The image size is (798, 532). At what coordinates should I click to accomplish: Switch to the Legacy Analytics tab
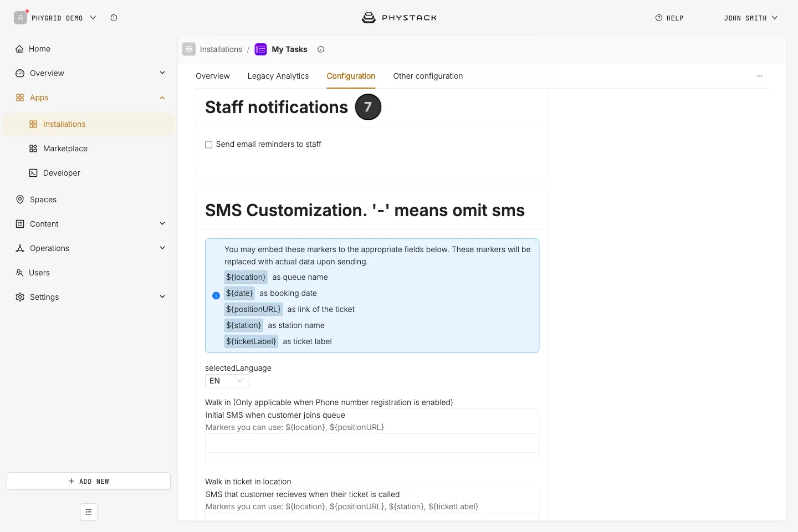click(x=278, y=76)
